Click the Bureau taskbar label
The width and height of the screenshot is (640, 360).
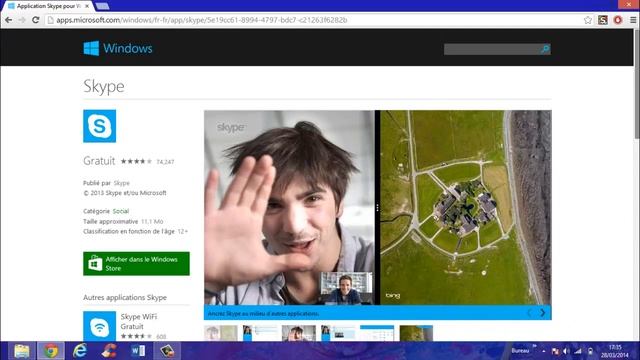click(520, 351)
